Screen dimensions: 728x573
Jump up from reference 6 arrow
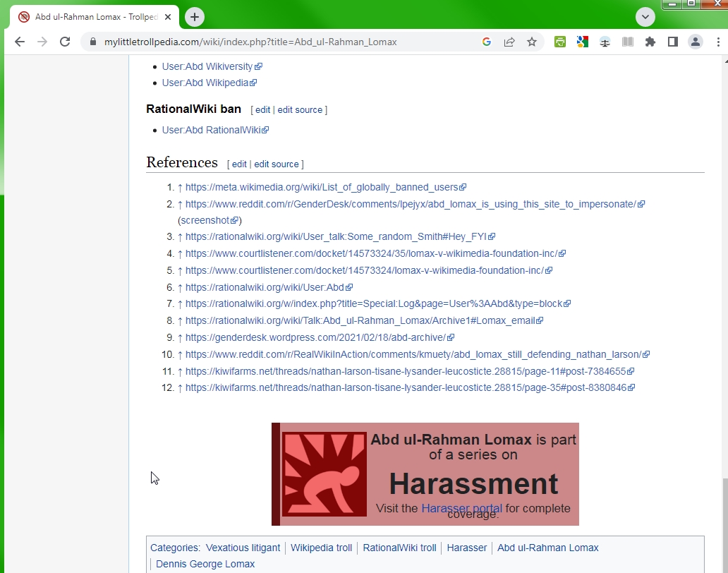pos(180,288)
